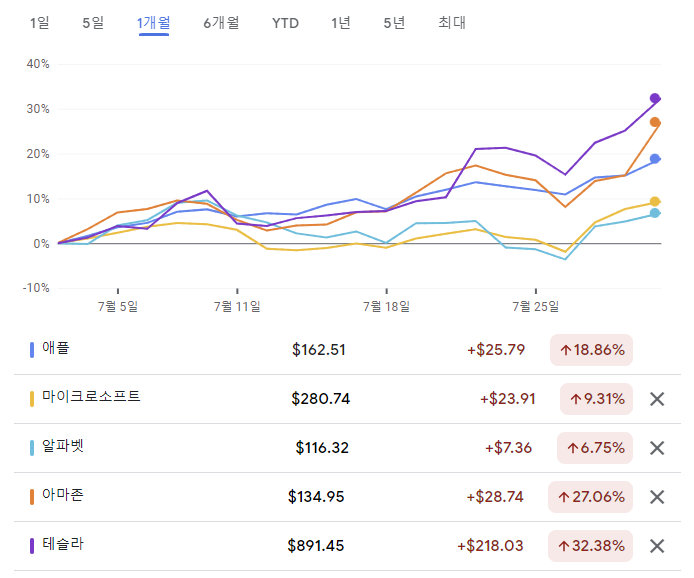Remove 마이크로소프트 from comparison with X
Viewport: 694px width, 578px height.
point(657,399)
